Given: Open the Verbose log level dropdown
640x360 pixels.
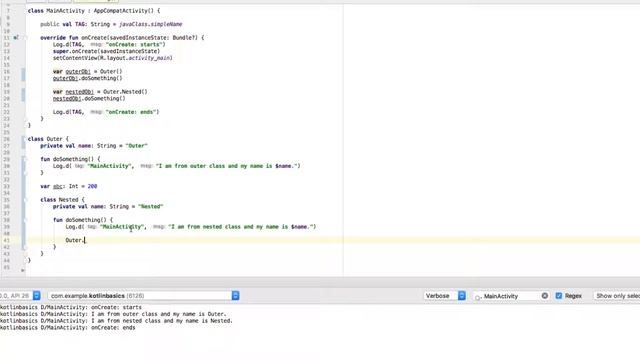Looking at the screenshot, I should click(445, 296).
